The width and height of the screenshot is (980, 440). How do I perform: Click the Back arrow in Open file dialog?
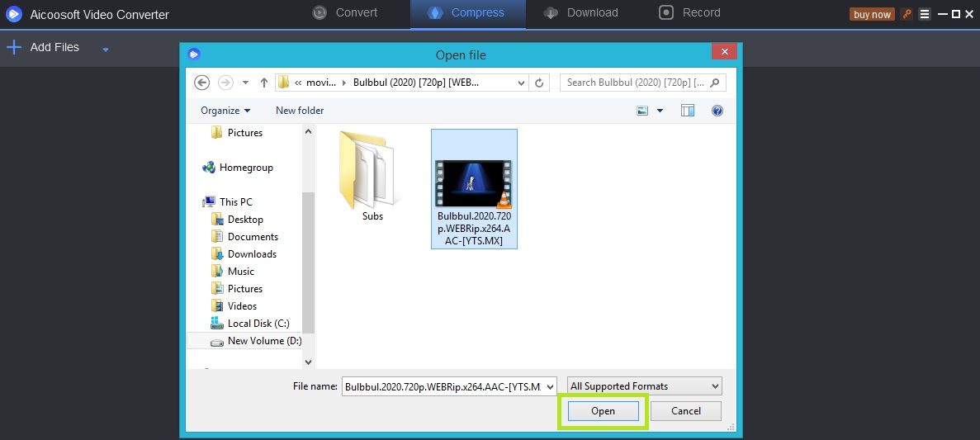202,83
